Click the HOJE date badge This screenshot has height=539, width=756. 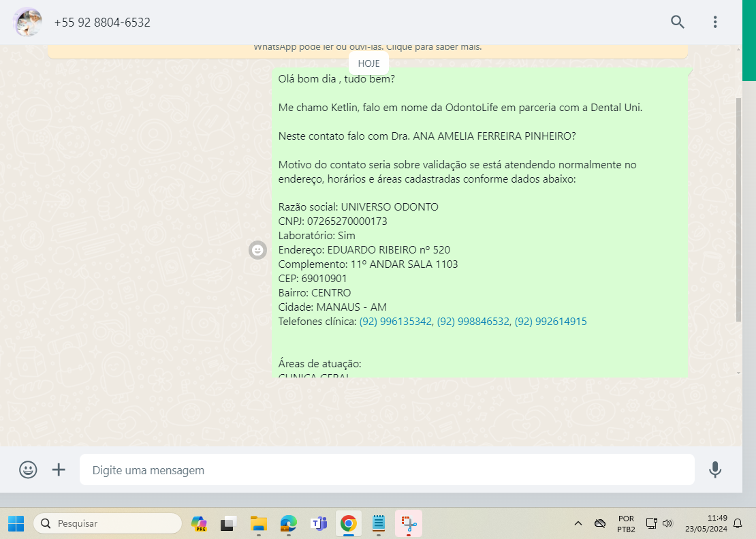click(x=369, y=63)
